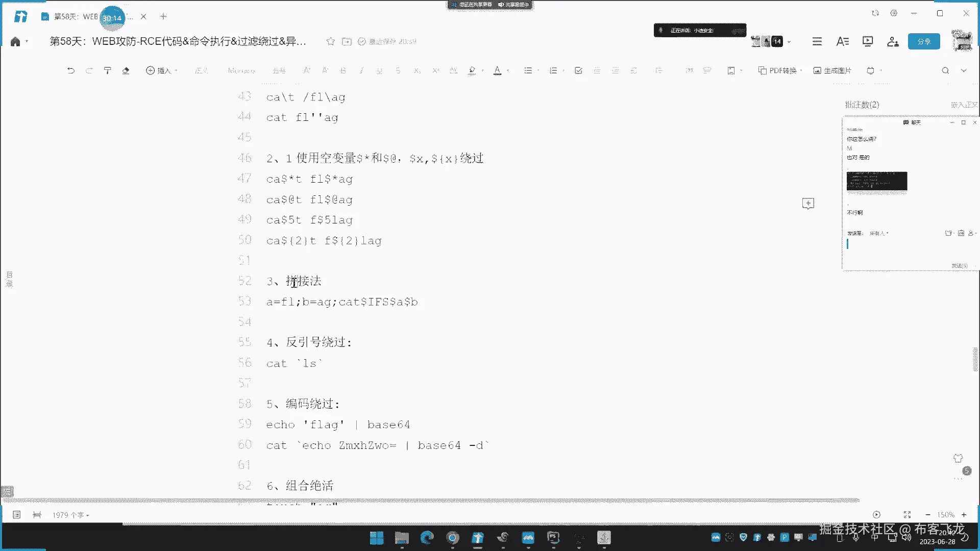Open the text style A icon
980x551 pixels.
[842, 41]
